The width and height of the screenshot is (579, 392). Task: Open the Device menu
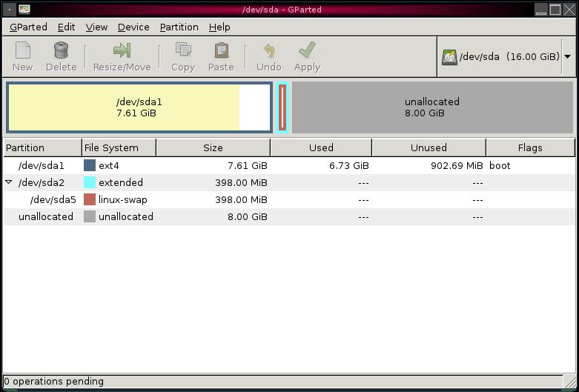coord(133,27)
